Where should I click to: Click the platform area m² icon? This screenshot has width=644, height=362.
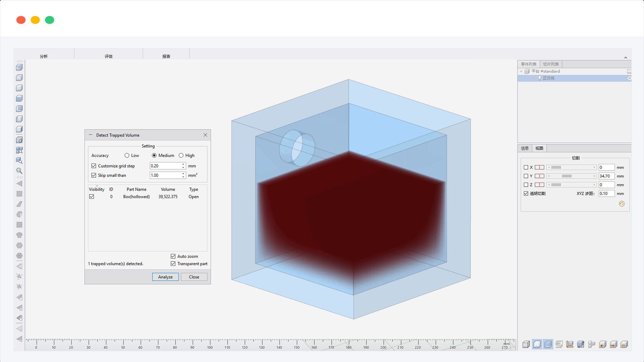tap(559, 344)
